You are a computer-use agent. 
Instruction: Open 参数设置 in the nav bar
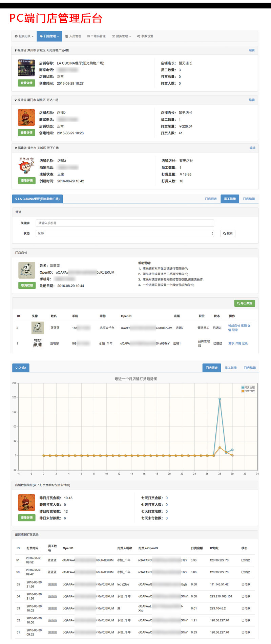(145, 36)
